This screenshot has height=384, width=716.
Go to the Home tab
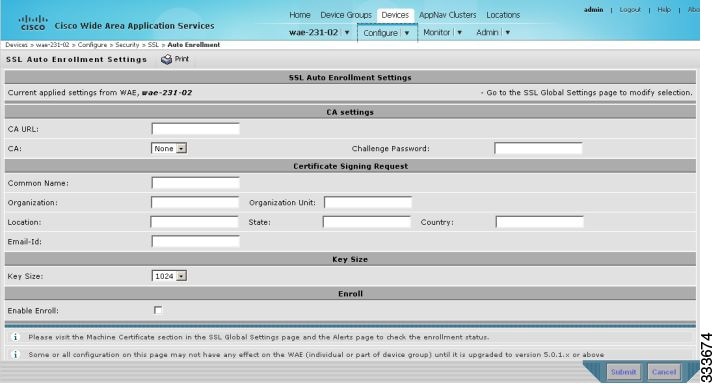(x=300, y=15)
